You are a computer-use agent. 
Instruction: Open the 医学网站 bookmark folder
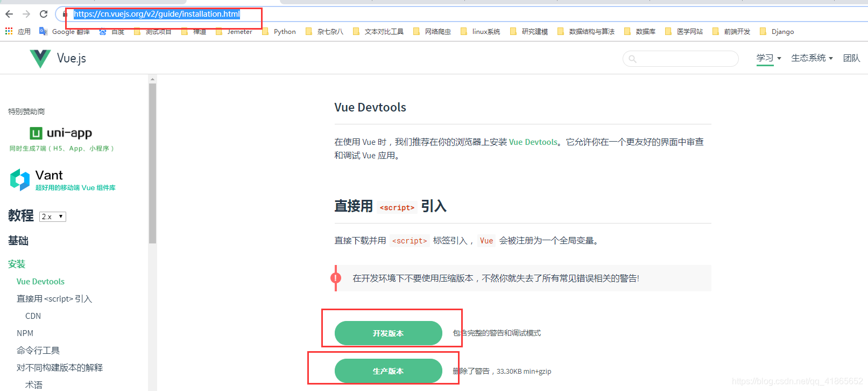pyautogui.click(x=683, y=32)
